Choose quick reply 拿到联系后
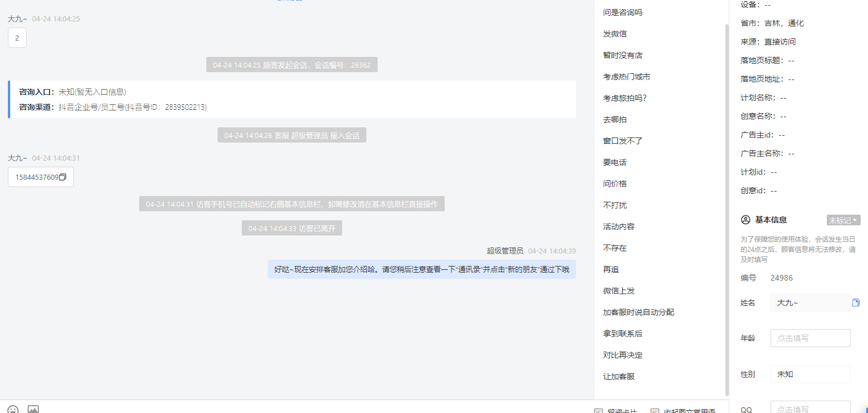Viewport: 868px width, 413px height. 622,334
